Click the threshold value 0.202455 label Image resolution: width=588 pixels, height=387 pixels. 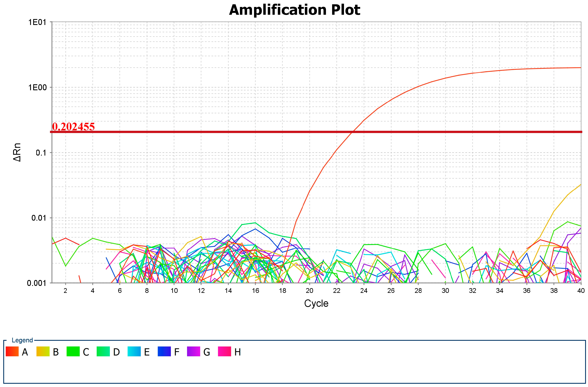73,127
